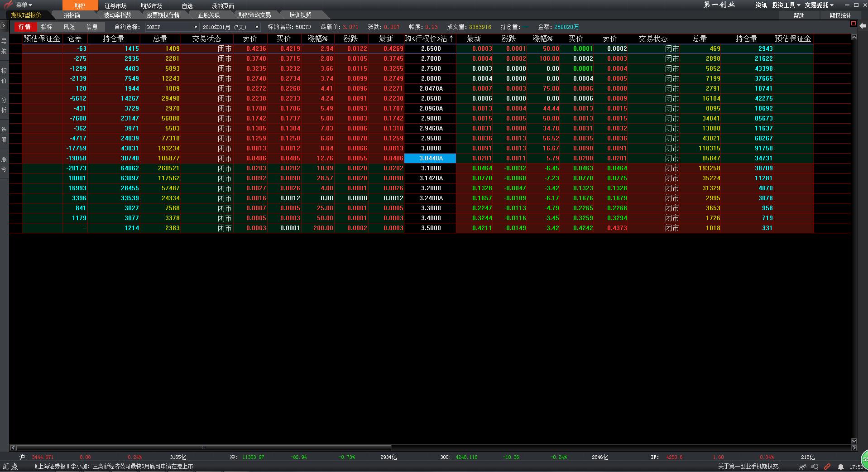Viewport: 868px width, 472px height.
Task: Open the 波动率指数 sub-tab
Action: (x=117, y=15)
